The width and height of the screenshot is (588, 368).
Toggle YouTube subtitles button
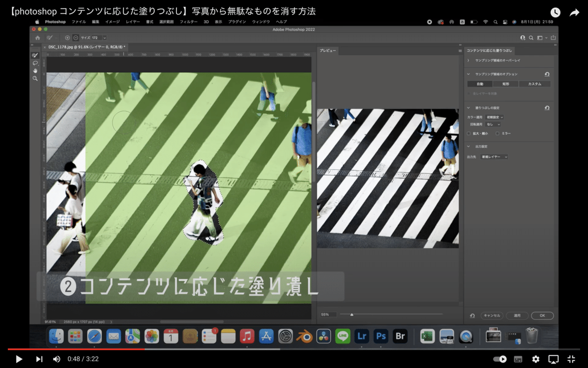pyautogui.click(x=518, y=359)
